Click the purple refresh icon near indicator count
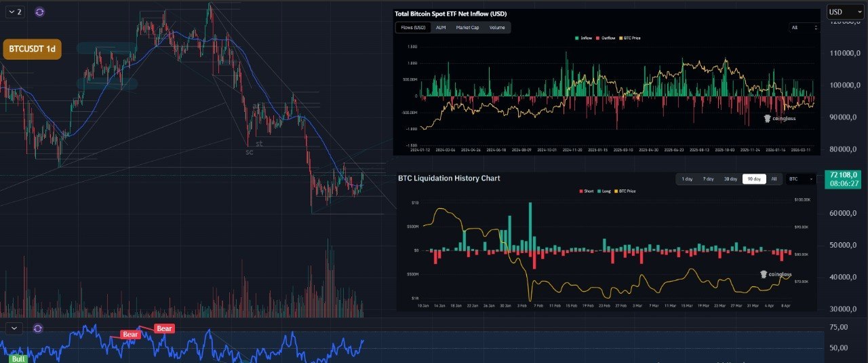This screenshot has width=868, height=363. (40, 12)
